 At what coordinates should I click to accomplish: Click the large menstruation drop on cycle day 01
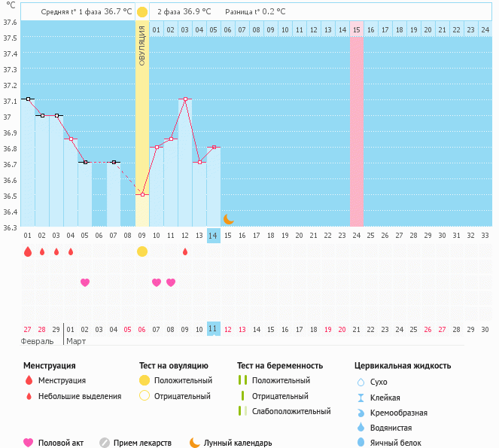coord(28,251)
